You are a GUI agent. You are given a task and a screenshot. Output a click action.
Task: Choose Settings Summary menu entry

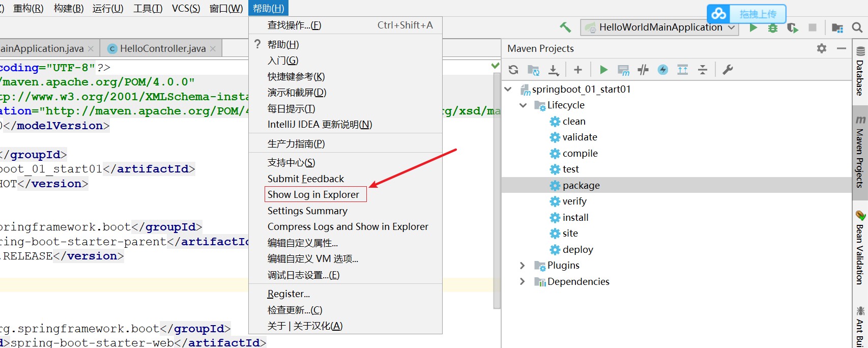pos(345,211)
